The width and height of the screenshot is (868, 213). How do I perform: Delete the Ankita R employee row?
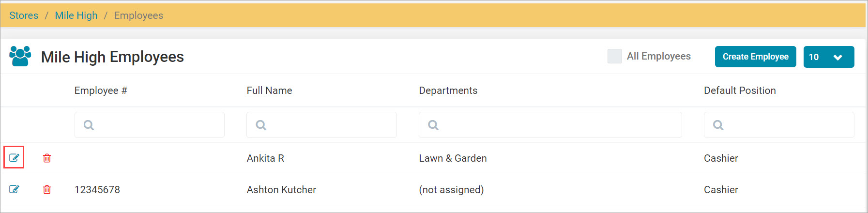[47, 158]
